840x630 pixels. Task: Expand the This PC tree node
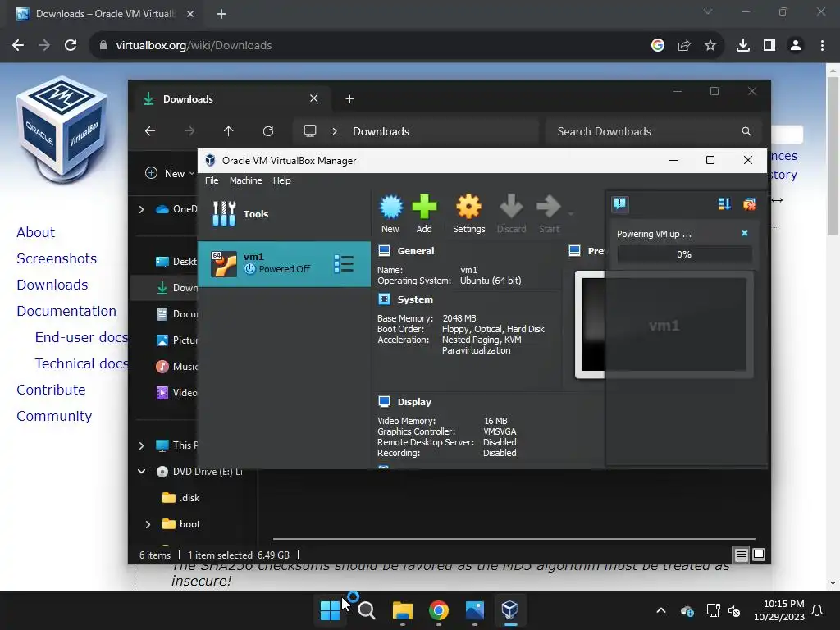tap(141, 445)
